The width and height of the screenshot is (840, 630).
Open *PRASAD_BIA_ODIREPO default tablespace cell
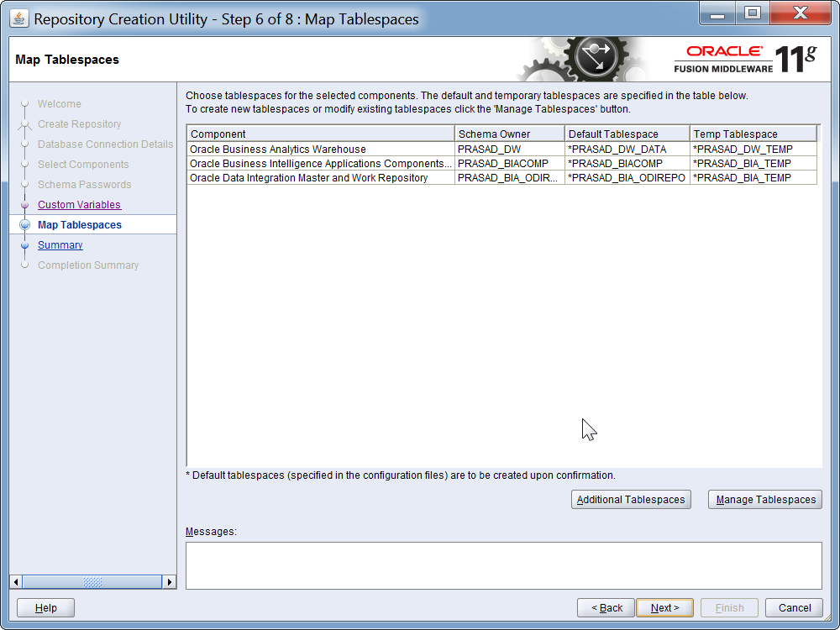pos(627,178)
